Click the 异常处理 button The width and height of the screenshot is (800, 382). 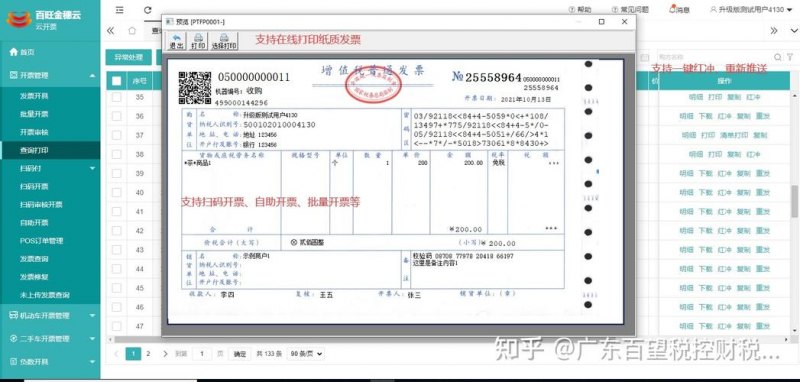pos(129,57)
